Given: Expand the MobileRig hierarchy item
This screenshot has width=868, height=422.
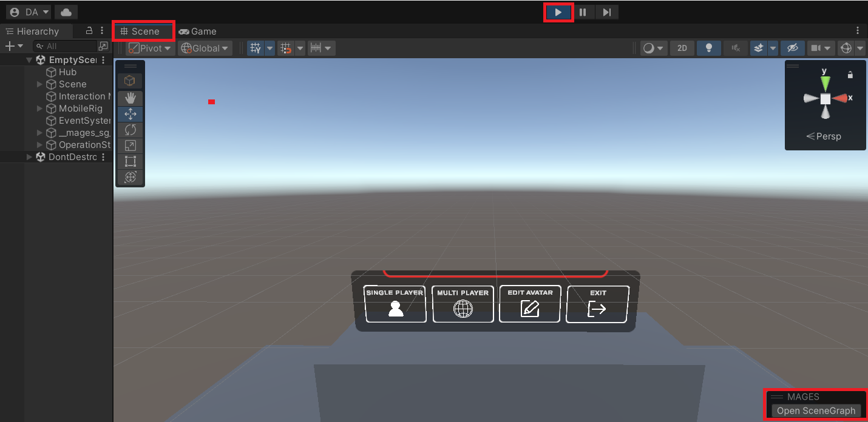Looking at the screenshot, I should coord(39,108).
